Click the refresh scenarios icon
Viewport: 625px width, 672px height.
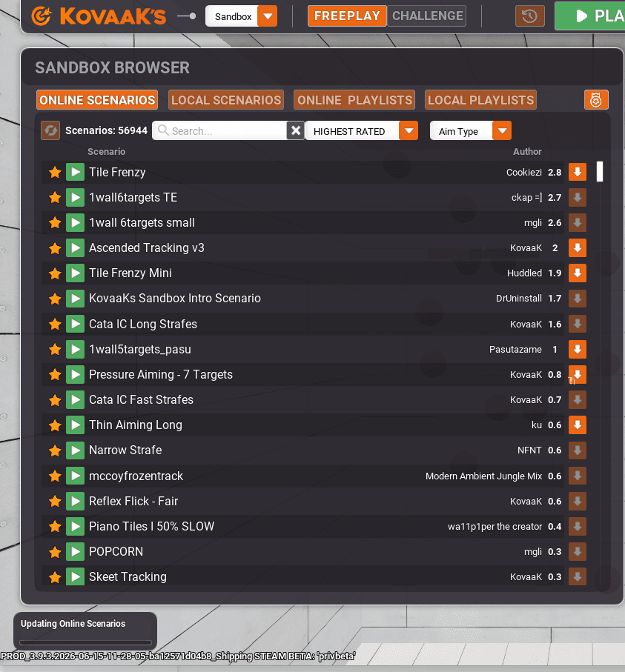click(x=50, y=130)
